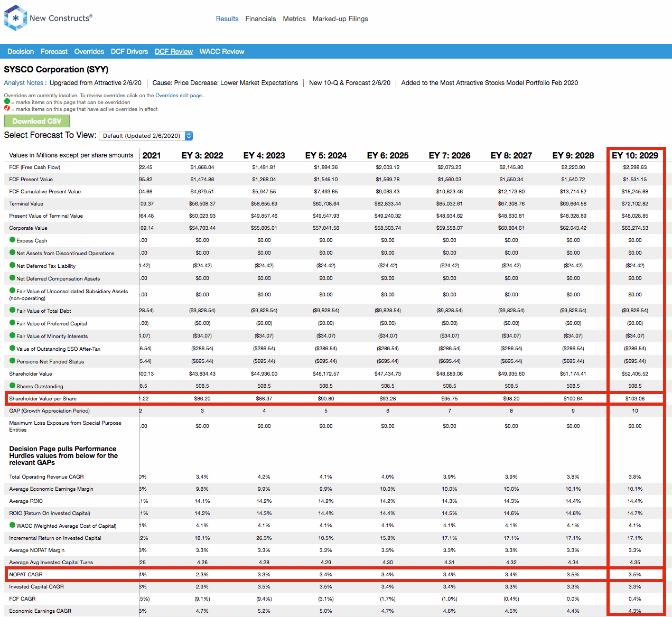Click the red checkmark legend icon for active overrides

(7, 108)
